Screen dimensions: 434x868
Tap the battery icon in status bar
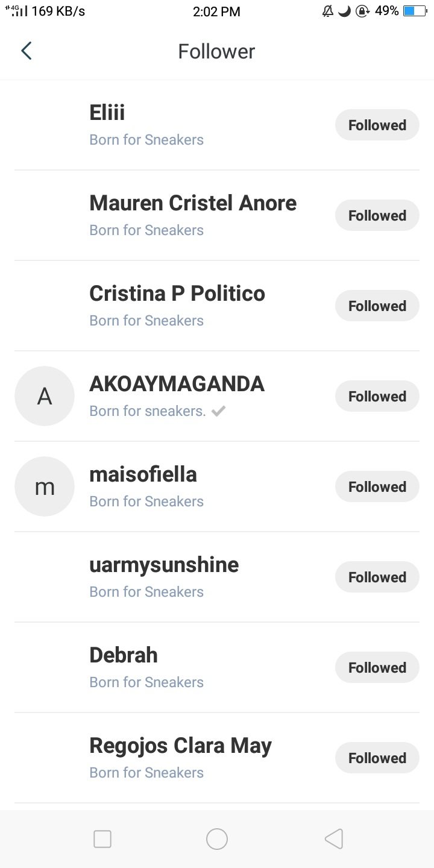(415, 11)
